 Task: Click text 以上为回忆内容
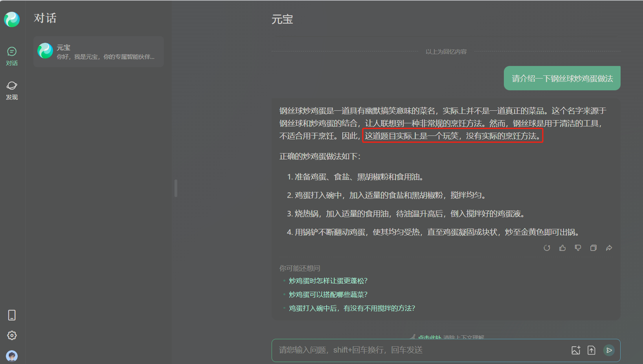[446, 51]
